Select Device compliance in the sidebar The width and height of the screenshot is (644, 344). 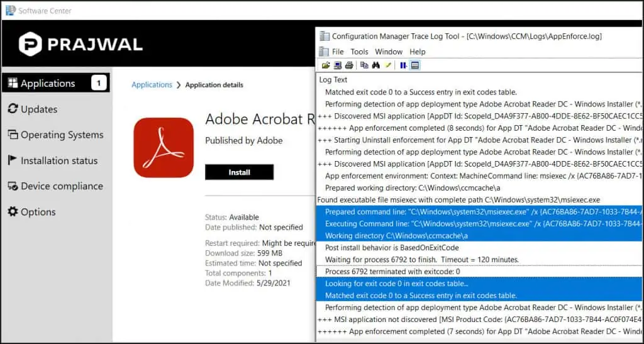[x=56, y=186]
